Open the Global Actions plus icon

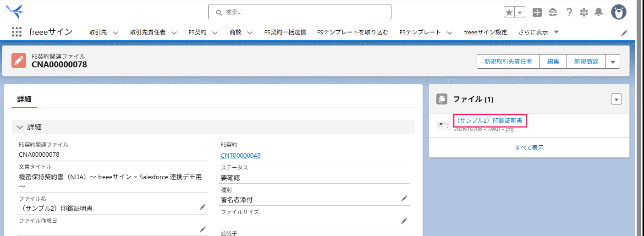pos(537,12)
